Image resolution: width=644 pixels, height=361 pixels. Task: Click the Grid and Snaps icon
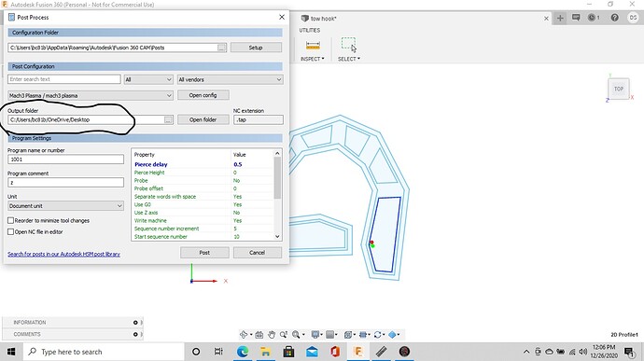tap(348, 335)
